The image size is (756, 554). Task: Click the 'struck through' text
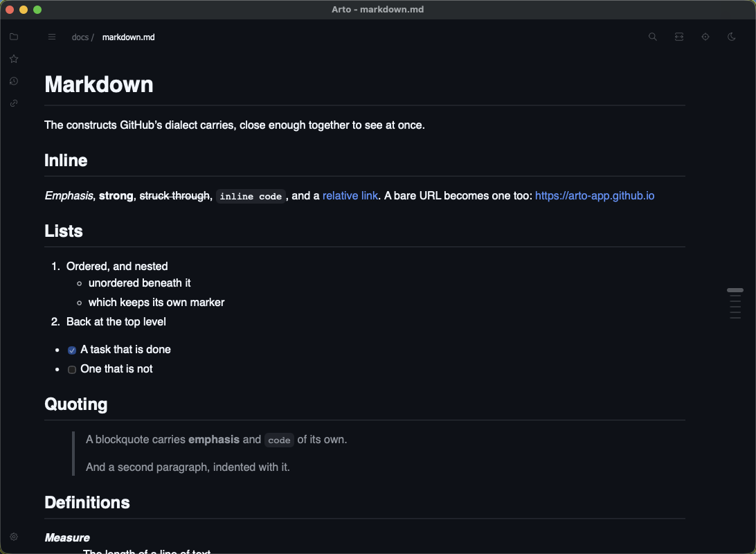coord(174,196)
